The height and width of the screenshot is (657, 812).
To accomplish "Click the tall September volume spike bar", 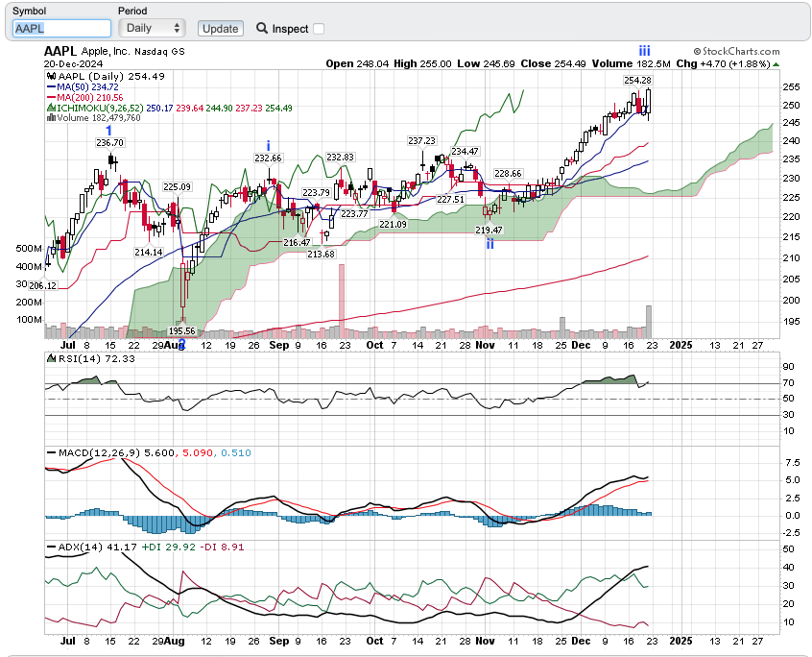I will 342,301.
